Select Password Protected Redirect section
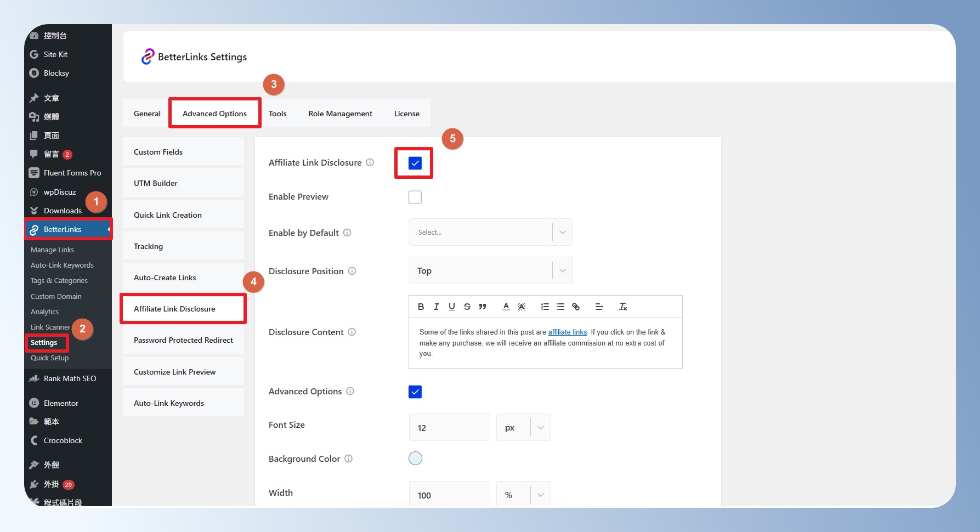The height and width of the screenshot is (532, 980). pos(183,340)
